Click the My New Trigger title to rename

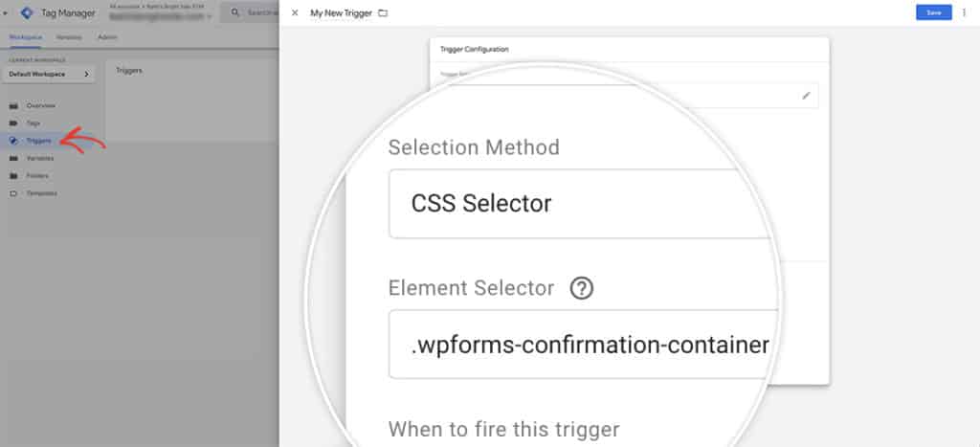coord(342,13)
